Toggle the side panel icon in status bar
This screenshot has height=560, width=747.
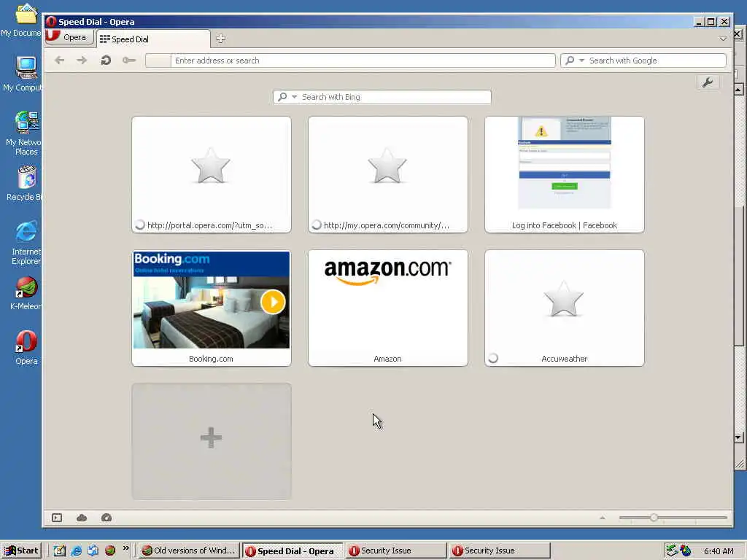[57, 518]
